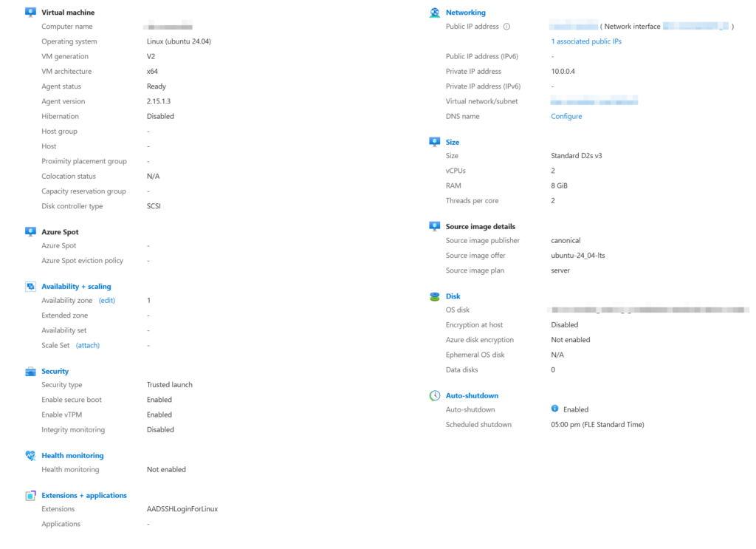The image size is (756, 549).
Task: Click the Extensions + applications icon
Action: 30,494
